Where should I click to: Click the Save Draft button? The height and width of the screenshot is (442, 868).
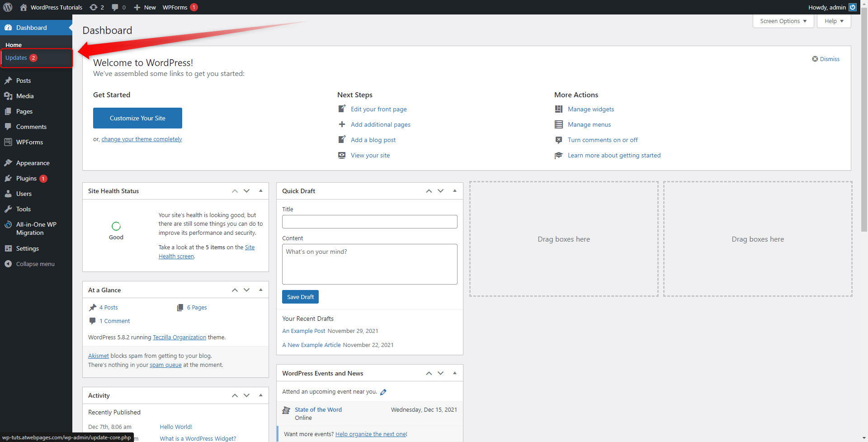[x=300, y=297]
